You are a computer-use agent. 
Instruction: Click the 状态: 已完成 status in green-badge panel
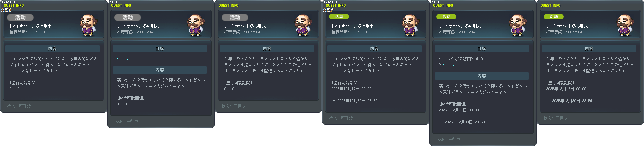click(x=555, y=118)
